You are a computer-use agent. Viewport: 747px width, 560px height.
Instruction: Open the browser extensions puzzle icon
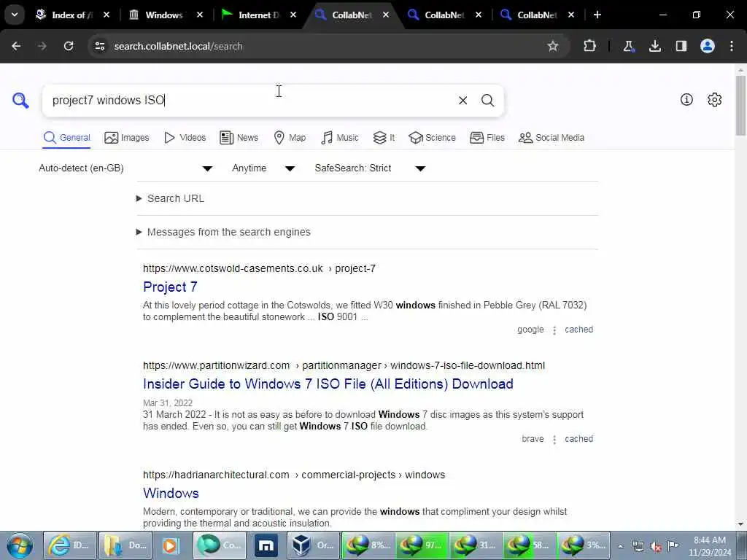(x=589, y=46)
